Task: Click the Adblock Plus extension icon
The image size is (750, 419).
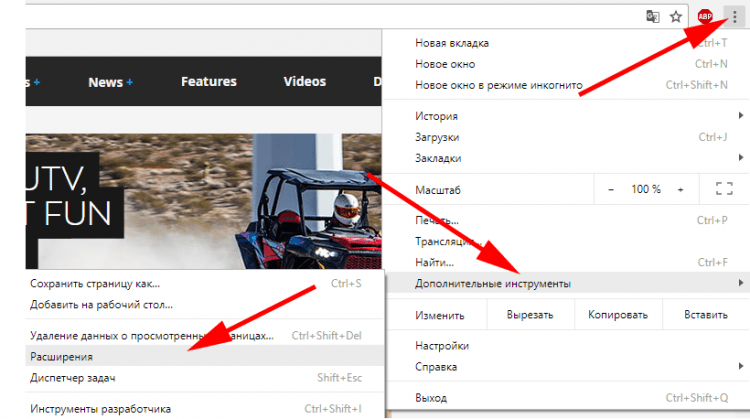Action: (705, 16)
